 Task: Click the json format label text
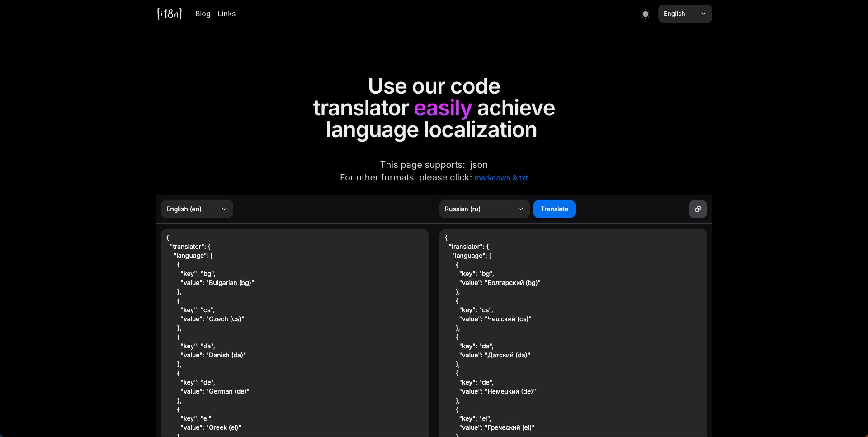pos(479,165)
